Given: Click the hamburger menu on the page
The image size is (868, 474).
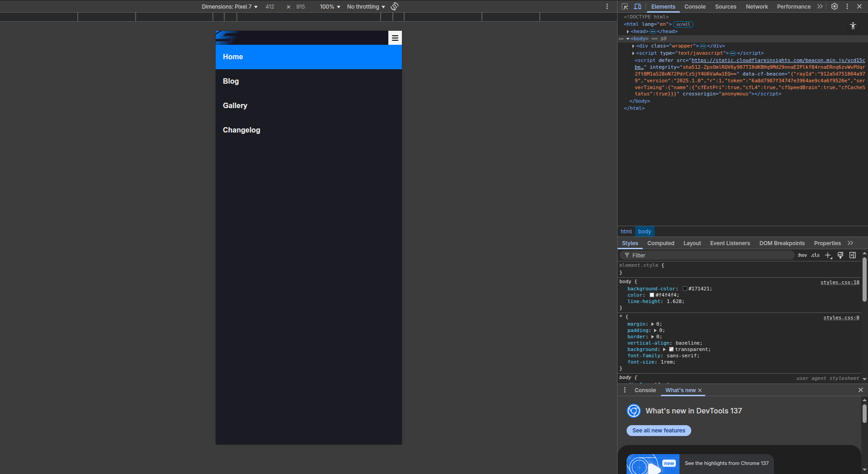Looking at the screenshot, I should coord(395,38).
